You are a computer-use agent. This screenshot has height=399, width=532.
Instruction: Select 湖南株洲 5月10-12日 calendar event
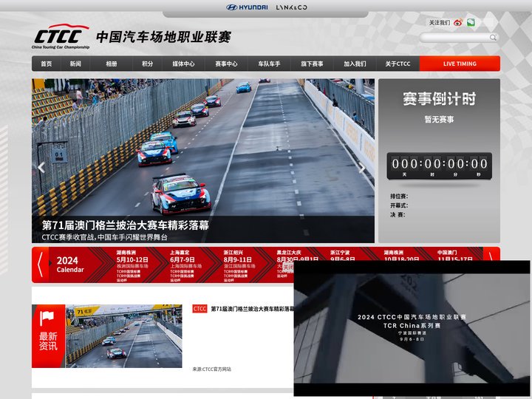tap(133, 266)
